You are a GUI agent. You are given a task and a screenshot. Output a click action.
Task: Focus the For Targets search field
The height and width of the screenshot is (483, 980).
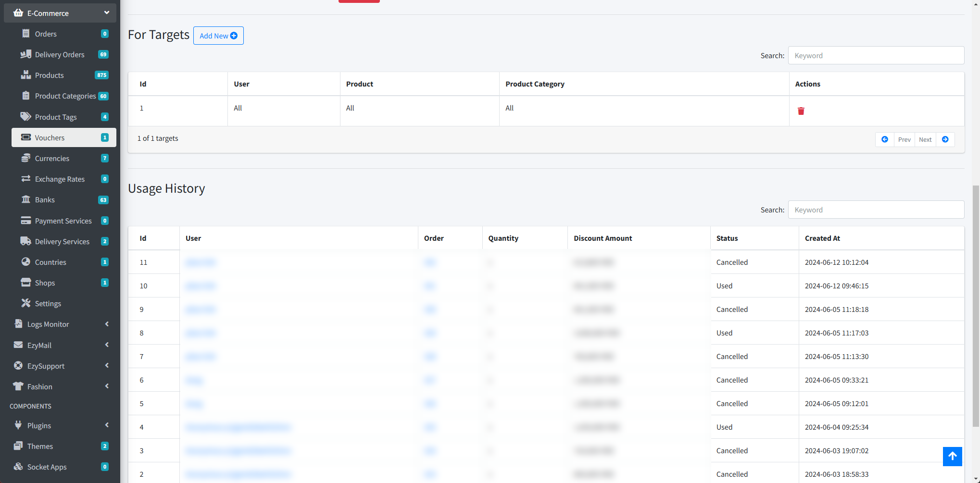click(x=876, y=55)
